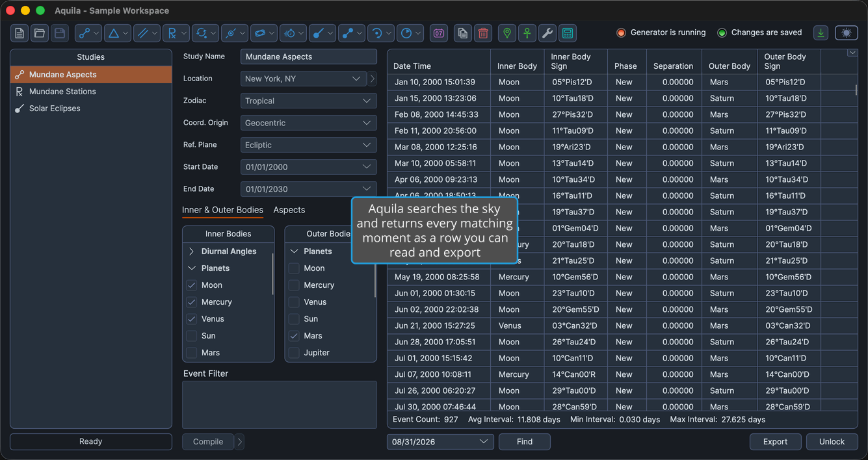The width and height of the screenshot is (868, 460).
Task: Open the Start Date picker
Action: (x=308, y=167)
